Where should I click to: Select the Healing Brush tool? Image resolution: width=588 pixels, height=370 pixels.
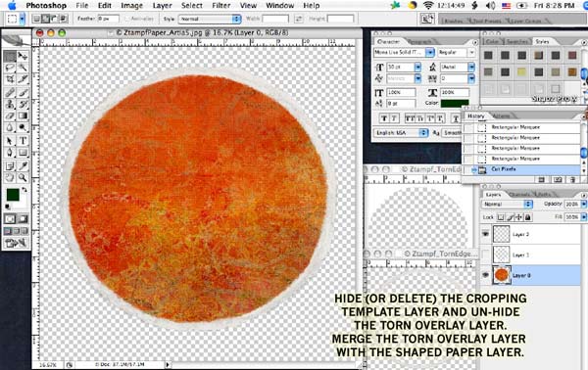(10, 92)
